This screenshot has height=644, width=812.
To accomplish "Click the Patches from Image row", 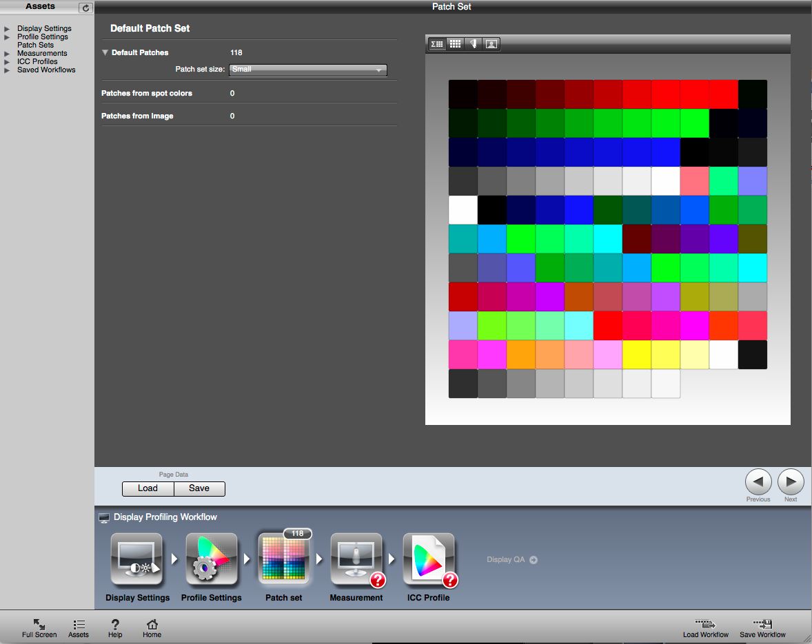I will pos(249,116).
